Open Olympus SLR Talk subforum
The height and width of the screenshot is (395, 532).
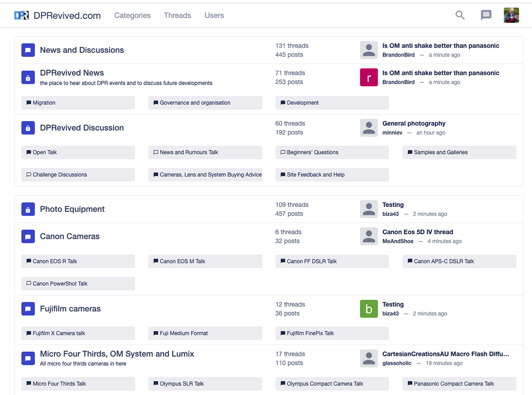[205, 384]
